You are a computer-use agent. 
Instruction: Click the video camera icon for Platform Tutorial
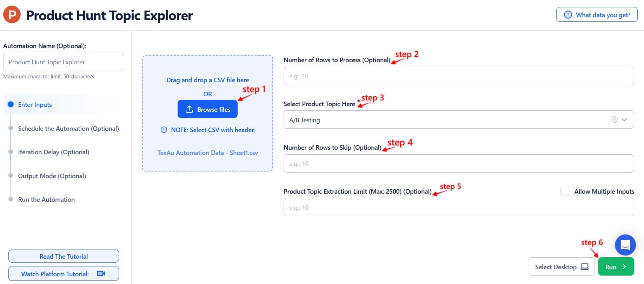click(101, 273)
